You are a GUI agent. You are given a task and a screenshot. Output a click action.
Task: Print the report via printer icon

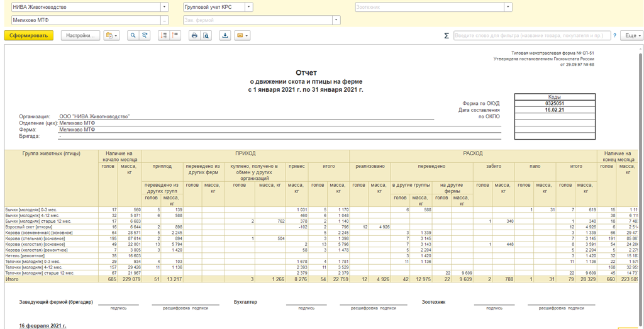click(194, 36)
